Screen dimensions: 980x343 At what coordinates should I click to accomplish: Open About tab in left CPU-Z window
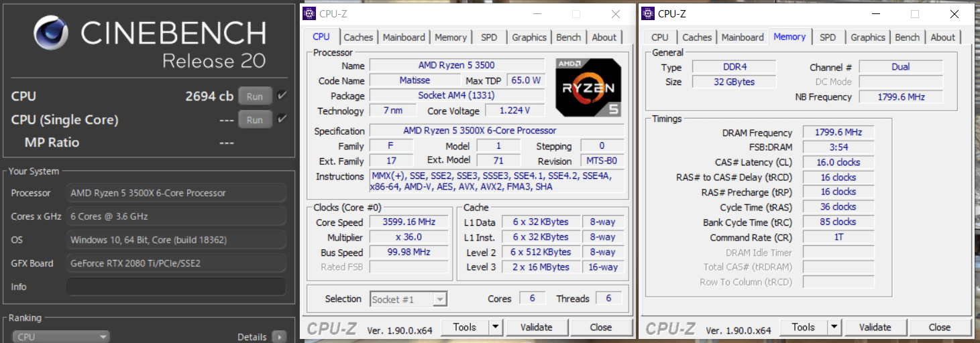pos(604,38)
